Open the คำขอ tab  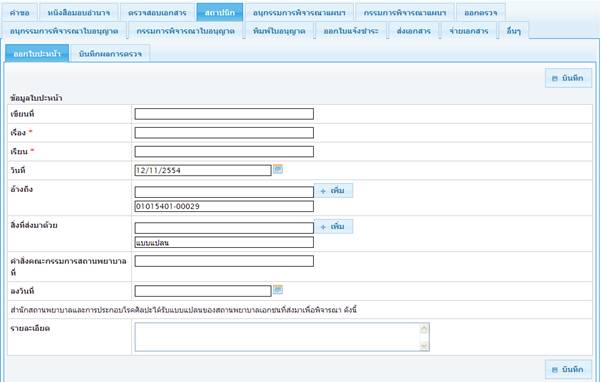point(20,13)
